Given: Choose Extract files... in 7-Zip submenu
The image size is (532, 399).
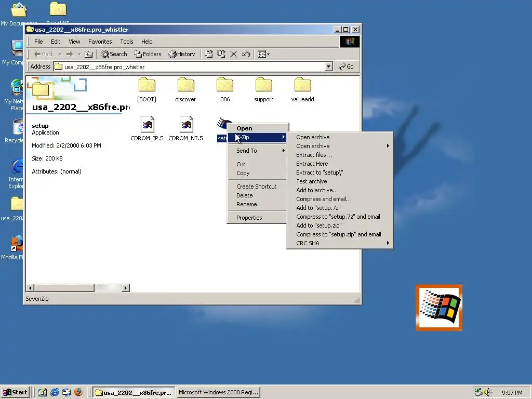Looking at the screenshot, I should (x=340, y=155).
